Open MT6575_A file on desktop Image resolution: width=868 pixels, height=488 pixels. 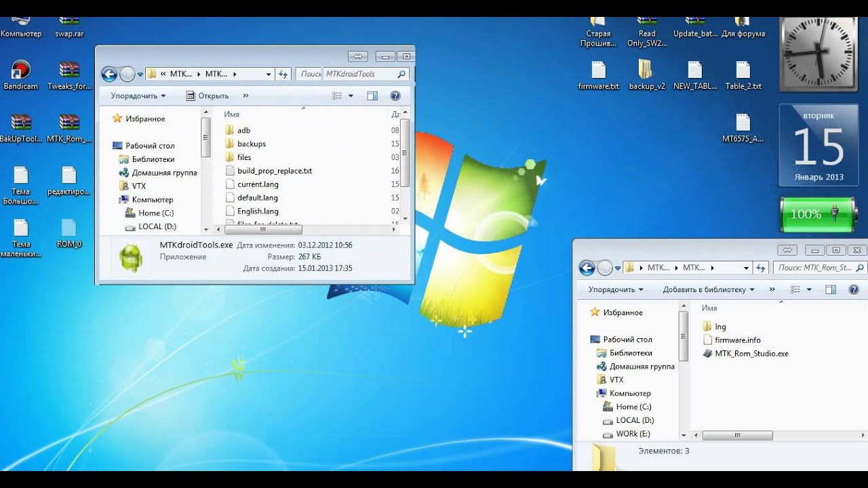[x=743, y=127]
